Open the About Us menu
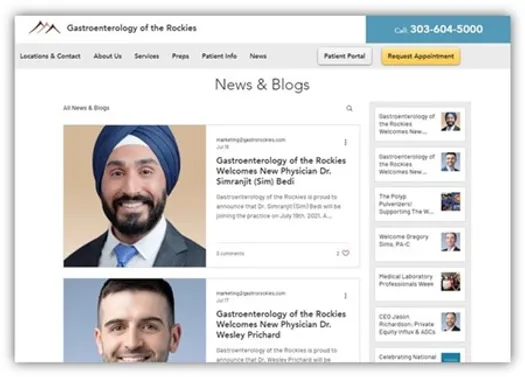Screen dimensions: 525x377 click(107, 56)
